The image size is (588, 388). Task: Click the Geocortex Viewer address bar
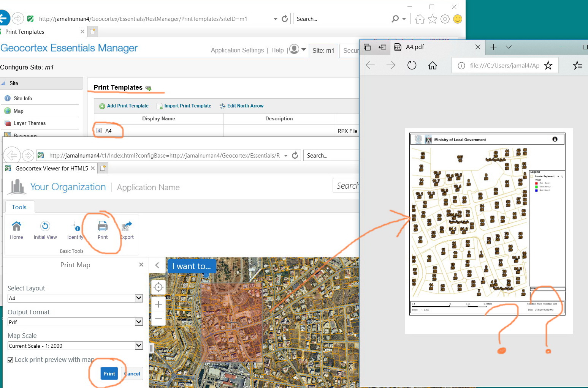163,155
